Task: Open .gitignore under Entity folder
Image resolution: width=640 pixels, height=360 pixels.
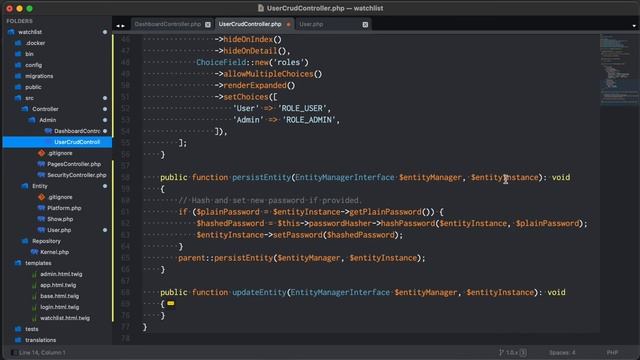Action: click(60, 197)
